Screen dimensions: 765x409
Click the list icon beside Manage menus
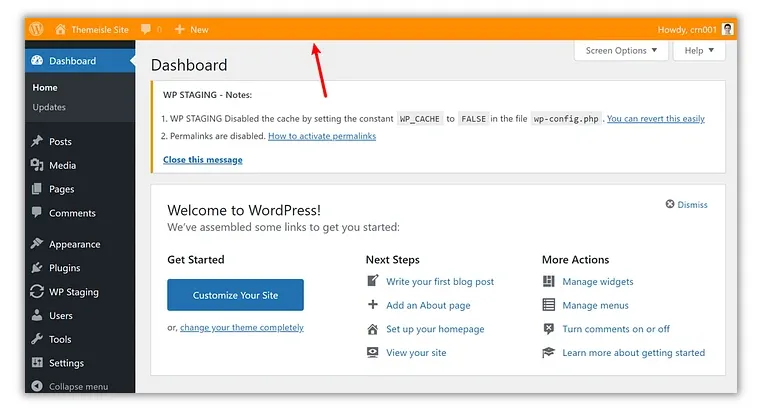(x=549, y=305)
